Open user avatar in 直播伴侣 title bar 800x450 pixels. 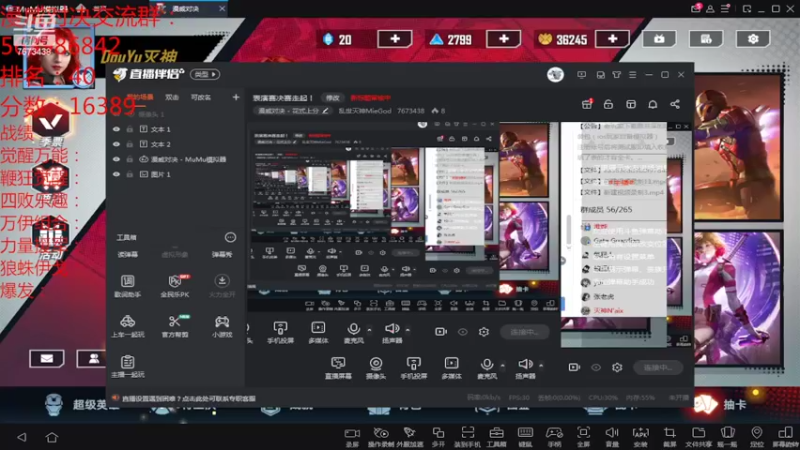click(555, 74)
